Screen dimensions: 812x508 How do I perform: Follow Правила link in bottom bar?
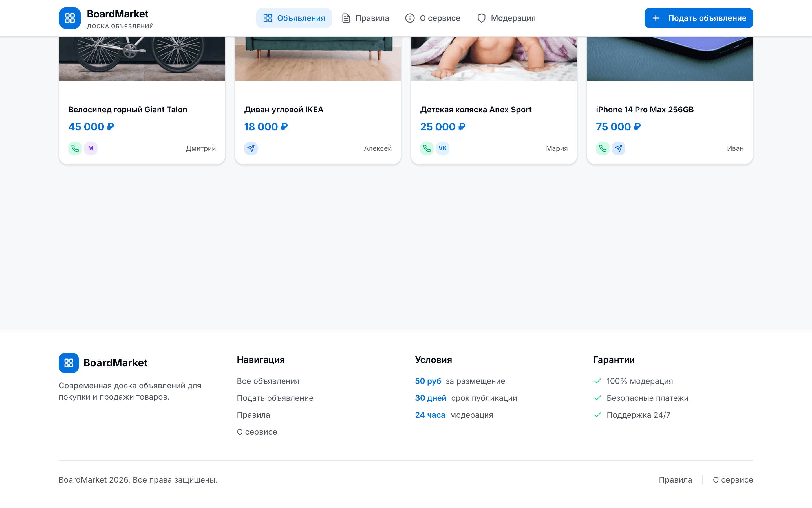click(x=676, y=480)
